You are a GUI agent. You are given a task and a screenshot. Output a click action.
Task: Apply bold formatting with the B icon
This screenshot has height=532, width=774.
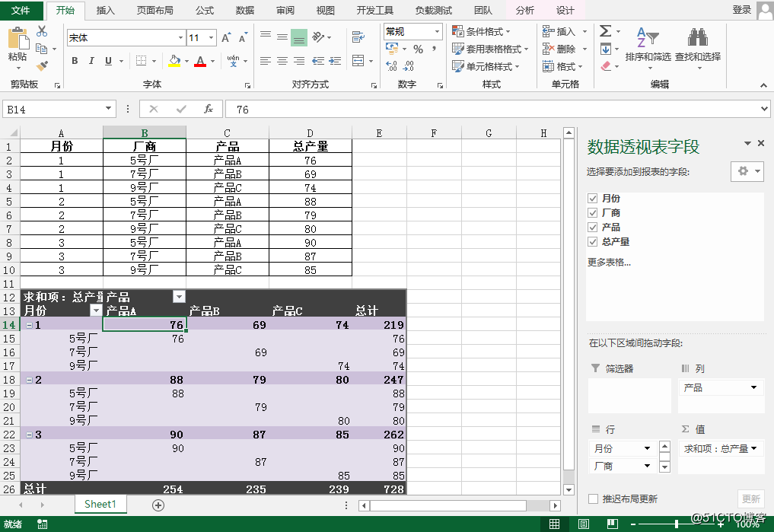tap(75, 61)
